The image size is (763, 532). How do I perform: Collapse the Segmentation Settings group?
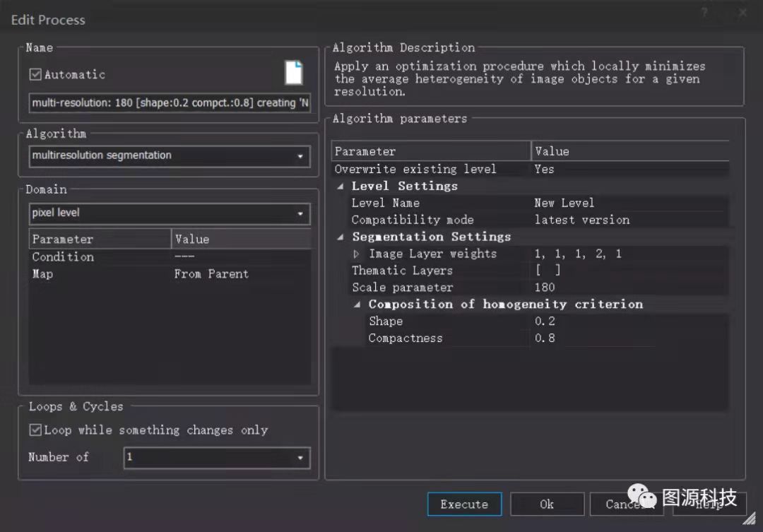point(340,237)
